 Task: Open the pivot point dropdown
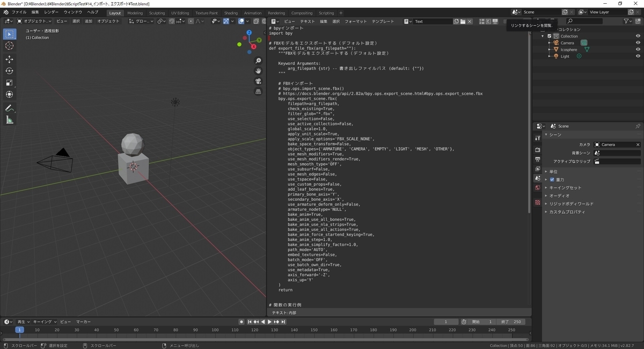click(x=161, y=21)
